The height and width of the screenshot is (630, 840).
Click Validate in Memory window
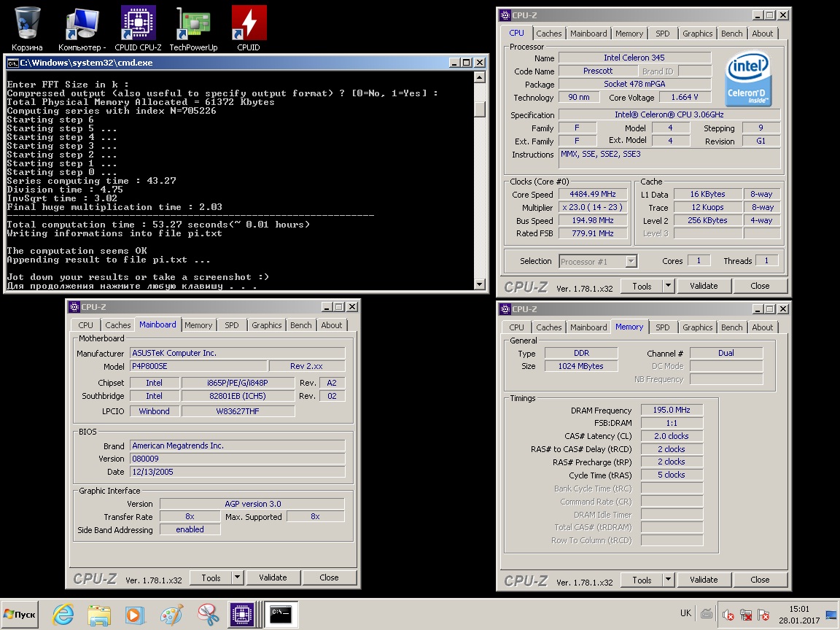coord(704,580)
